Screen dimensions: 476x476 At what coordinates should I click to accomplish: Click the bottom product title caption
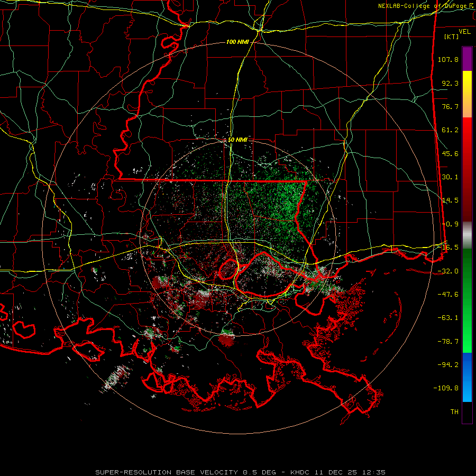[241, 472]
